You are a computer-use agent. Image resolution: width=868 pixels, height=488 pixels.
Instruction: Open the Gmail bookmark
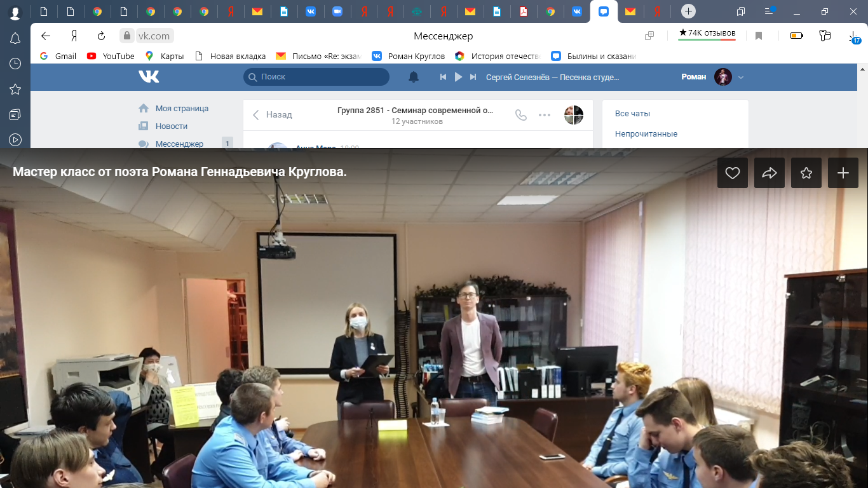(x=58, y=56)
